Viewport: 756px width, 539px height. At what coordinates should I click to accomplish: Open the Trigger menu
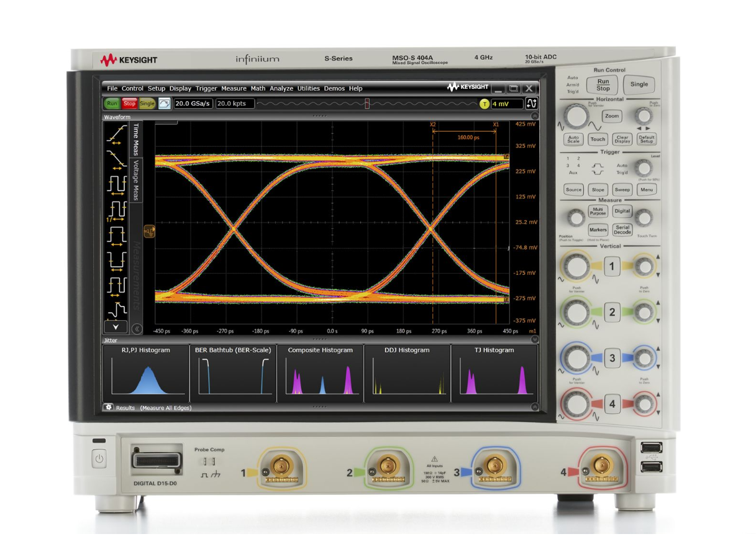(206, 88)
